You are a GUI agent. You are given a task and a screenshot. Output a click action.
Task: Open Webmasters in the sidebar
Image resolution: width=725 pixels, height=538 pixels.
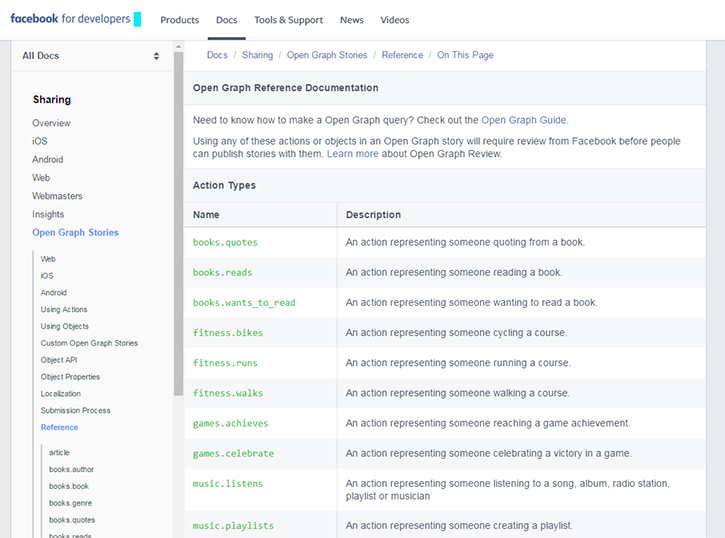click(57, 196)
